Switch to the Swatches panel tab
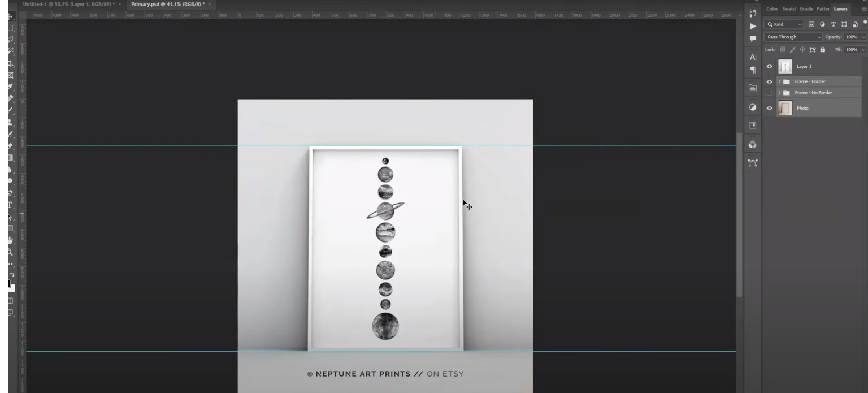 click(x=789, y=9)
